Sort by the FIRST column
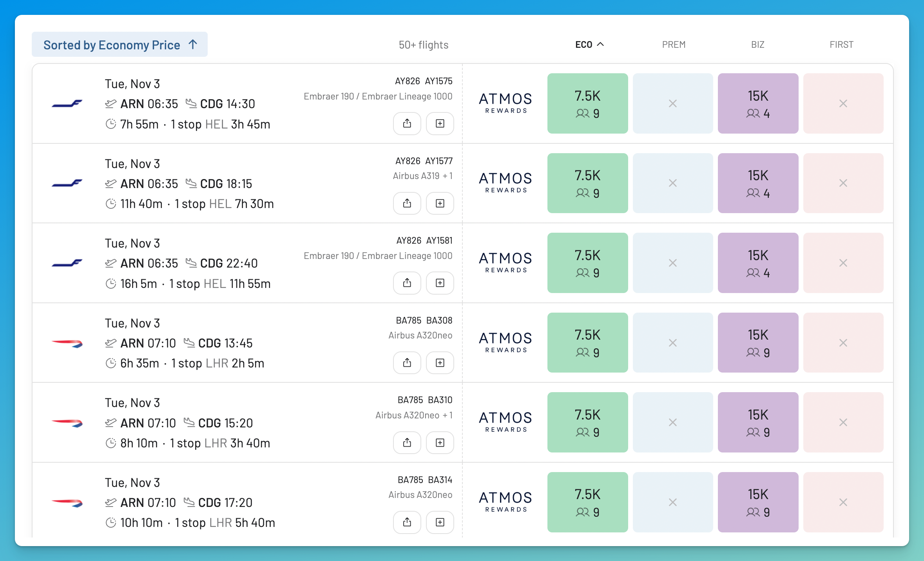This screenshot has height=561, width=924. [x=841, y=45]
